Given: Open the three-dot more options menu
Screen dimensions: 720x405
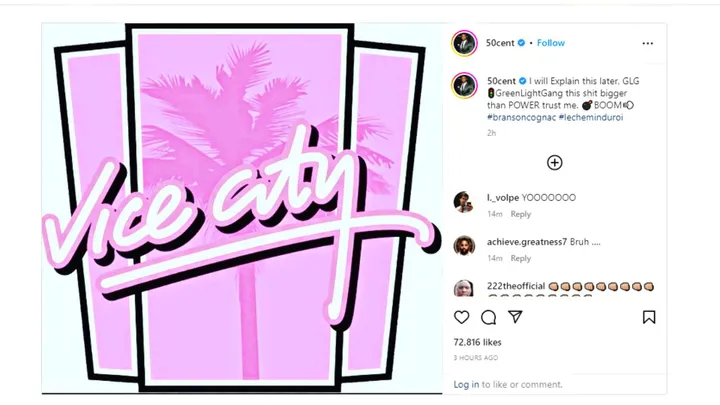Looking at the screenshot, I should coord(647,43).
